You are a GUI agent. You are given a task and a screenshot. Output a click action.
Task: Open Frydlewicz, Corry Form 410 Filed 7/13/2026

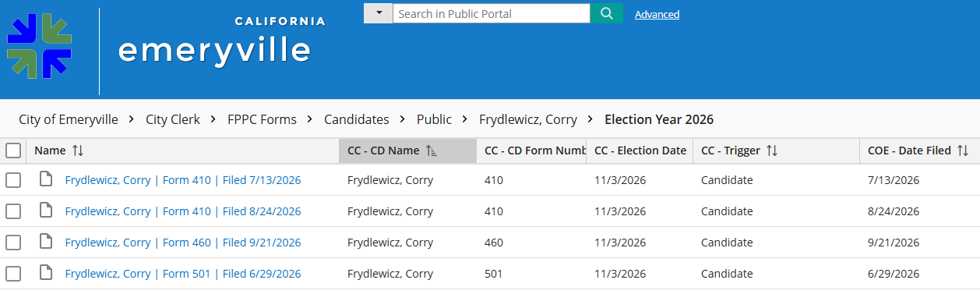click(183, 180)
